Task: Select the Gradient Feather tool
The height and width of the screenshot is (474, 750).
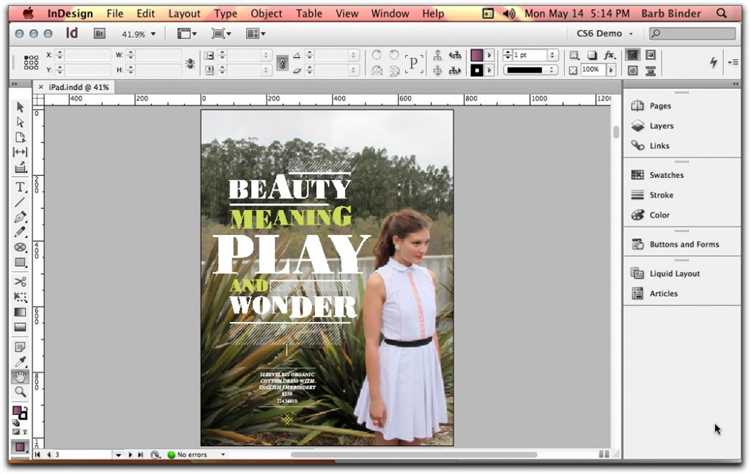Action: click(x=20, y=327)
